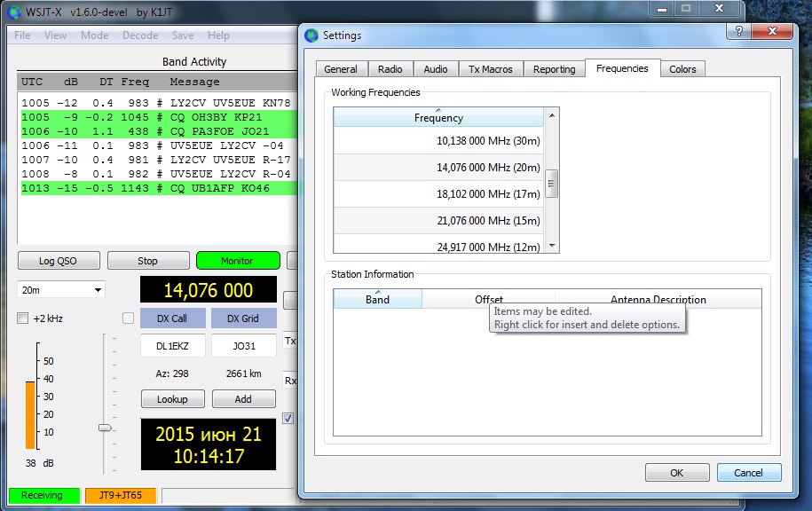Open the Tx Macros tab

click(490, 69)
